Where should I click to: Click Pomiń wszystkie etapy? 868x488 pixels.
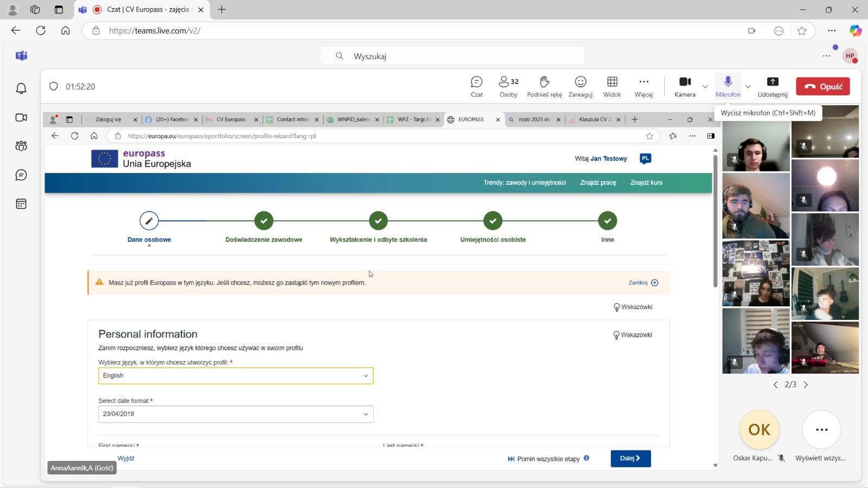(544, 459)
